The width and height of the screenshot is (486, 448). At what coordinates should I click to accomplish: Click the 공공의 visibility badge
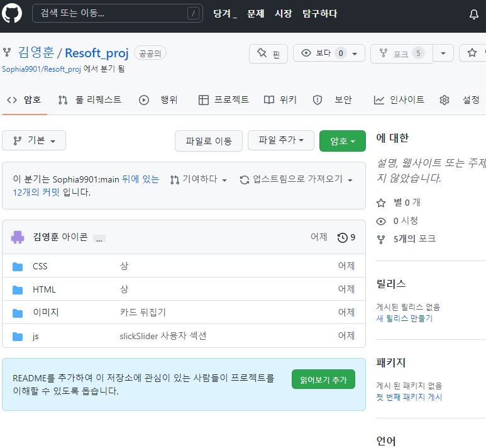[150, 53]
